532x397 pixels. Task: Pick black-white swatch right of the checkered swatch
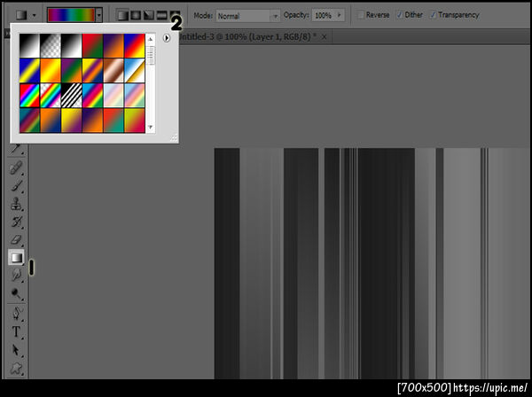71,45
